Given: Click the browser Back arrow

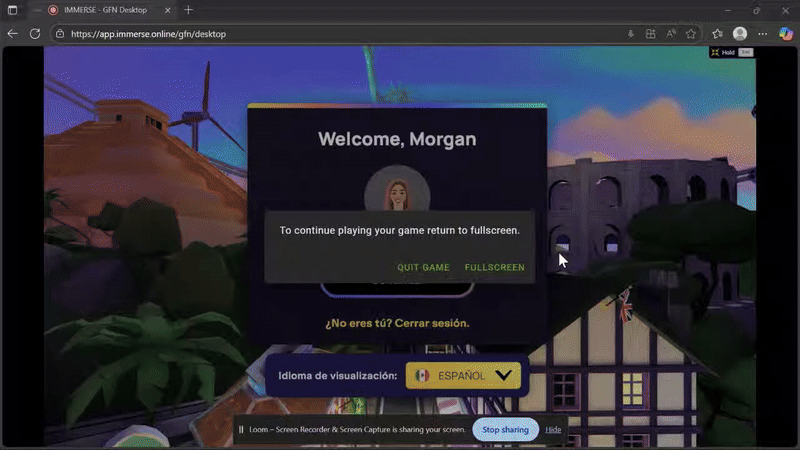Looking at the screenshot, I should pos(13,33).
